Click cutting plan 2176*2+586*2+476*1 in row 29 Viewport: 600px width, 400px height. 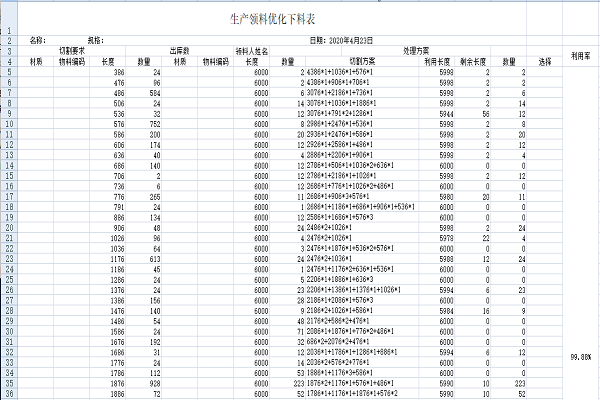click(x=338, y=321)
